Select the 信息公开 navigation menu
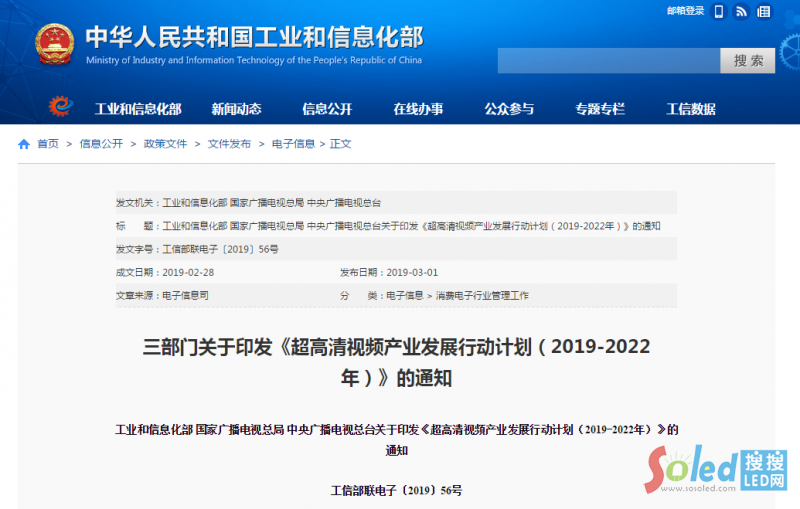 point(327,109)
